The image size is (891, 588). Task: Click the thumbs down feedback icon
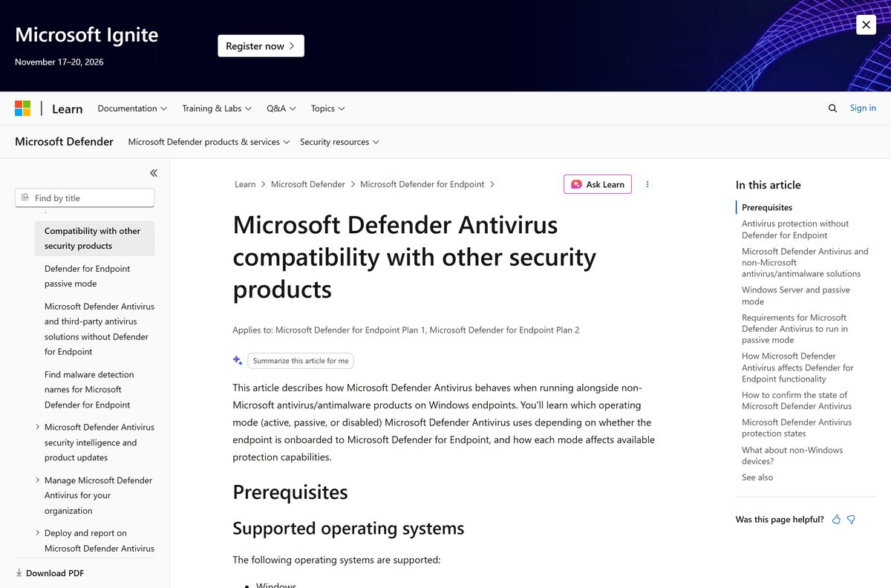click(851, 520)
